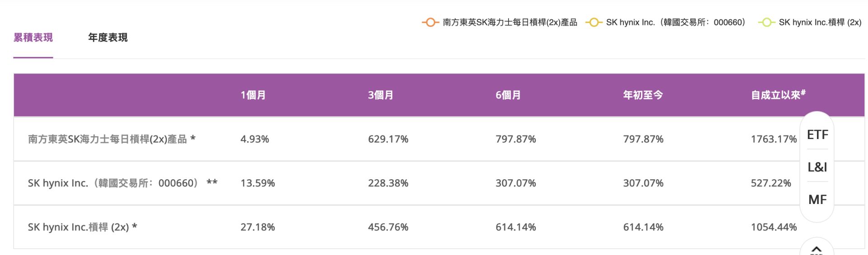Switch to the 年度表現 tab

click(108, 37)
